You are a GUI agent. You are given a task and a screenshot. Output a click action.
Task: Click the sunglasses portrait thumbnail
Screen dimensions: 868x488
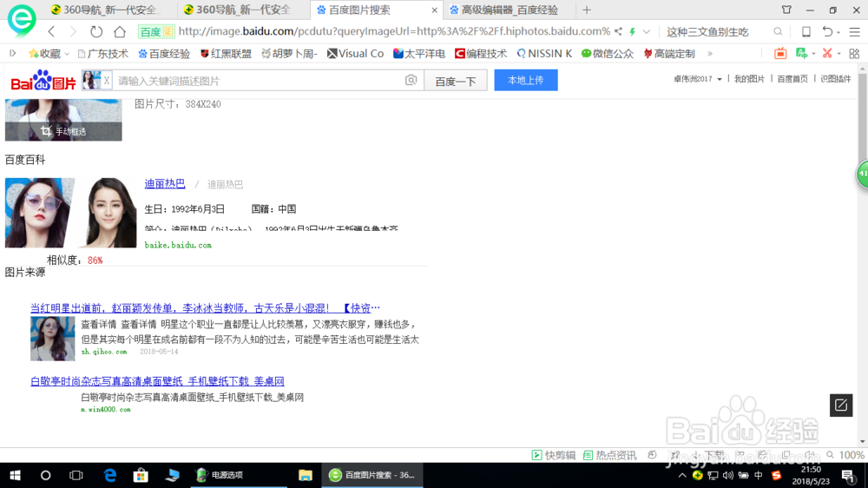coord(40,213)
